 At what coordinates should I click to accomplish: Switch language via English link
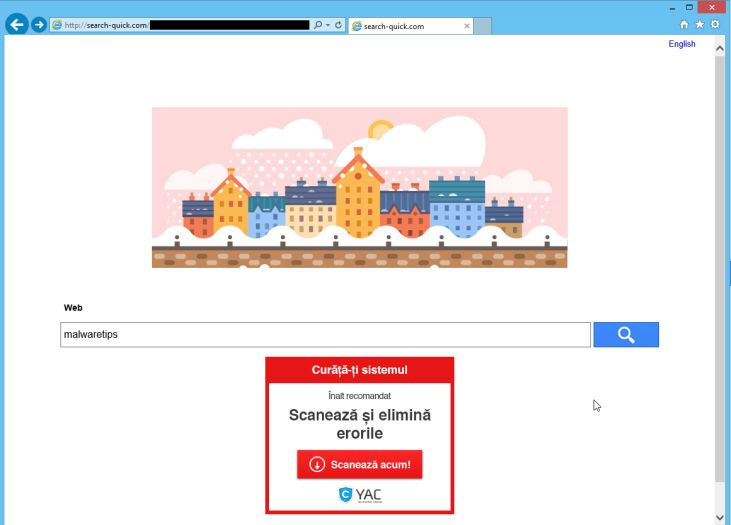[x=682, y=44]
